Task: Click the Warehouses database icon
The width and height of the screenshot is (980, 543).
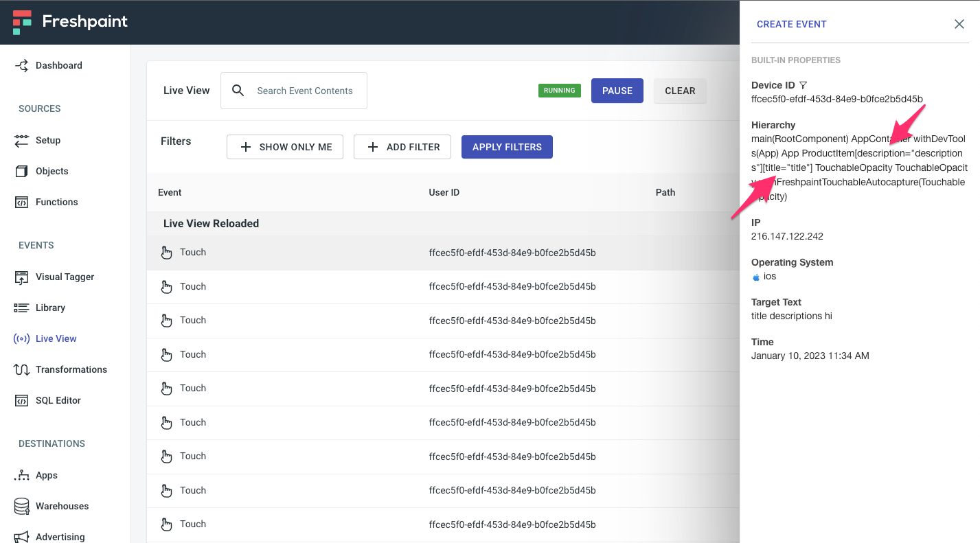Action: tap(22, 507)
